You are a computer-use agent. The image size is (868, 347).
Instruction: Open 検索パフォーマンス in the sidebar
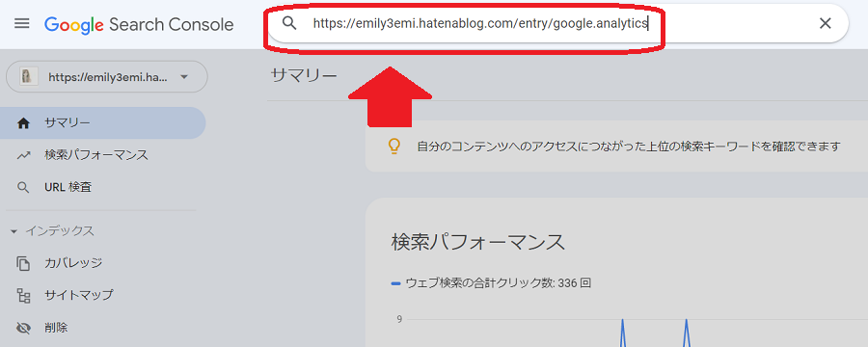[x=103, y=155]
